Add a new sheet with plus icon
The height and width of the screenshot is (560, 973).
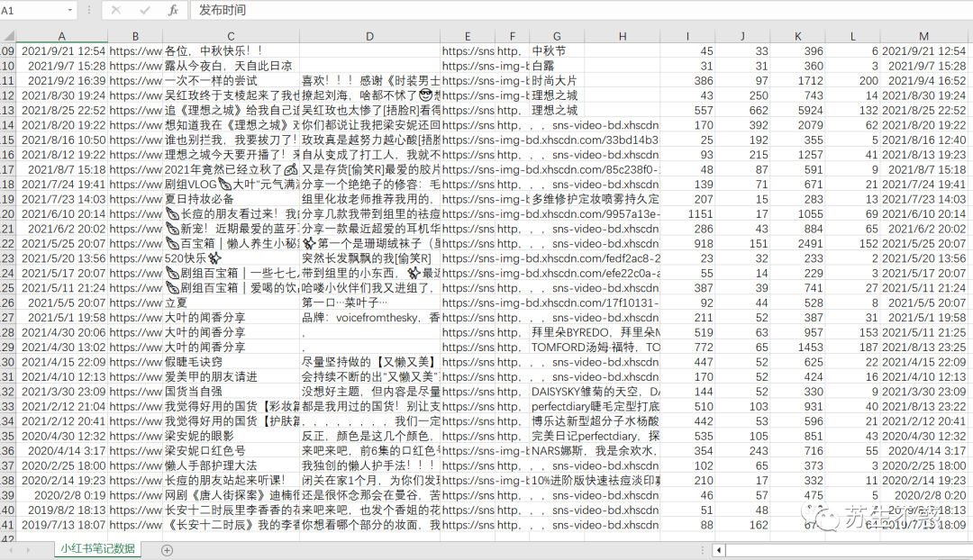click(167, 550)
